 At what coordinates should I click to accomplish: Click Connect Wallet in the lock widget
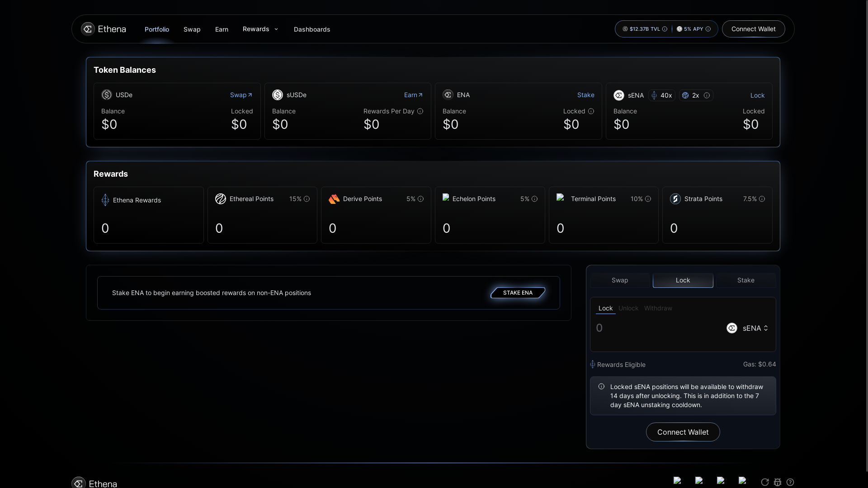pos(683,432)
